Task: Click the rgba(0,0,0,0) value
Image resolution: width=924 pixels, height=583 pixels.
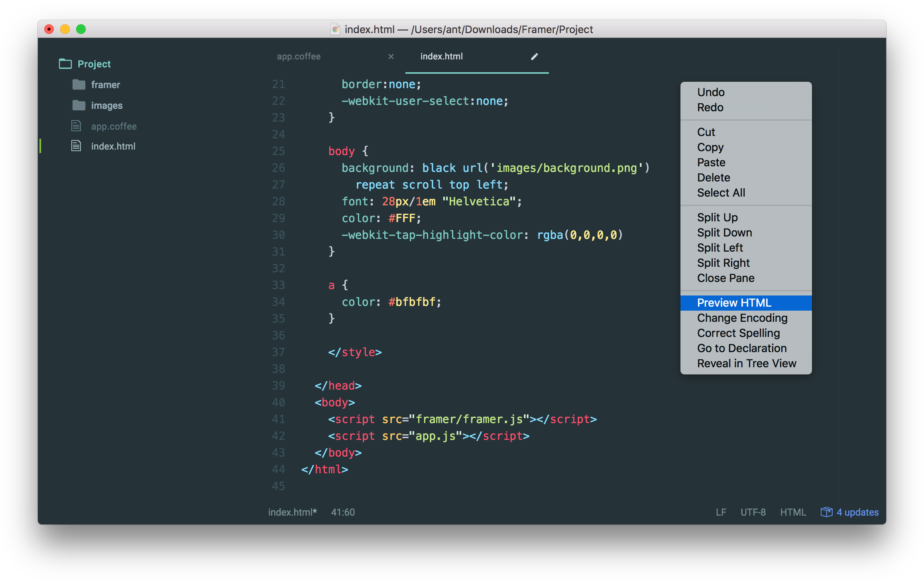Action: [580, 235]
